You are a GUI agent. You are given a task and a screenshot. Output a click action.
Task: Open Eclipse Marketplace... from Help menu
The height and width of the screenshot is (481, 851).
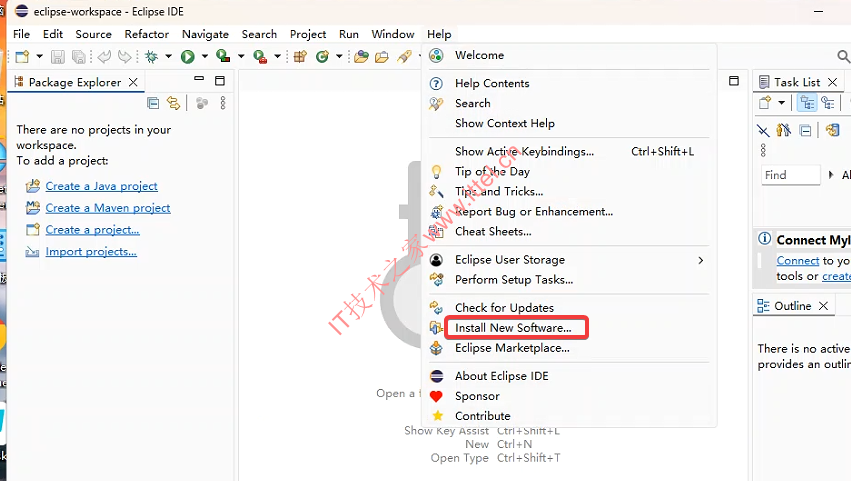click(569, 348)
